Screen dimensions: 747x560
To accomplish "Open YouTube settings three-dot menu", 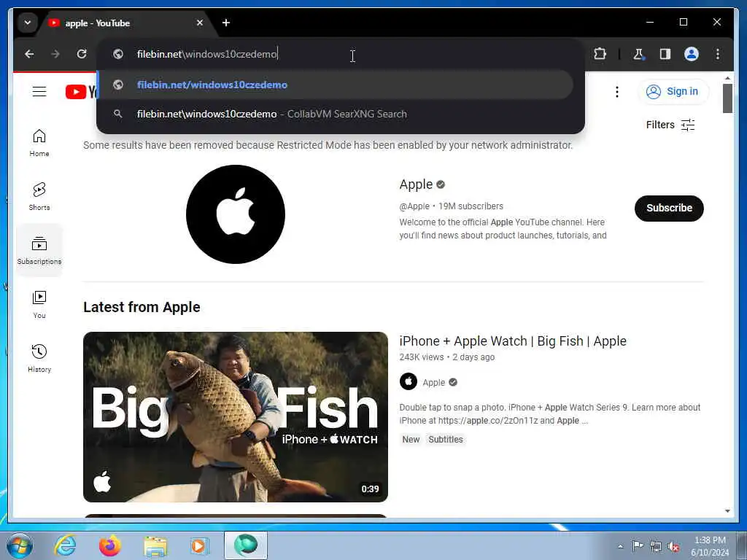I will [x=617, y=92].
